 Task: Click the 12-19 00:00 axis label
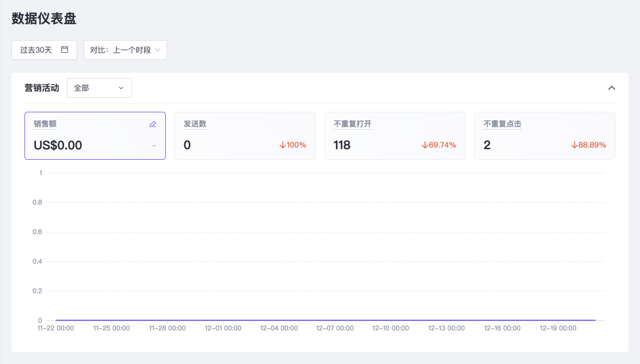point(558,328)
